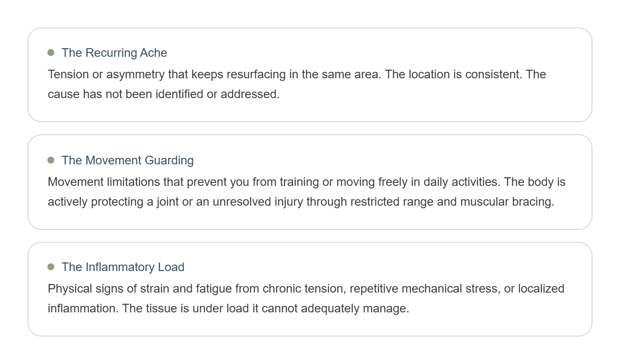
Task: Open the third card about strain and fatigue
Action: click(x=310, y=289)
